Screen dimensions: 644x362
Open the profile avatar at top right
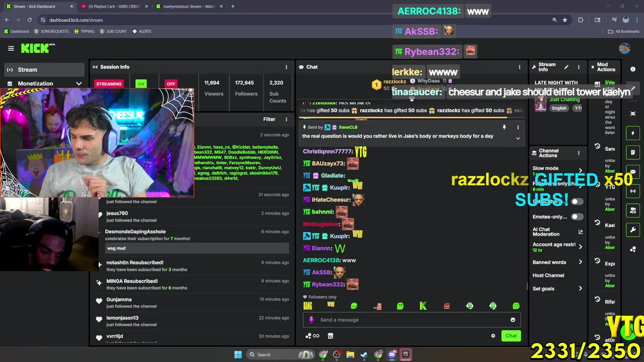coord(624,48)
